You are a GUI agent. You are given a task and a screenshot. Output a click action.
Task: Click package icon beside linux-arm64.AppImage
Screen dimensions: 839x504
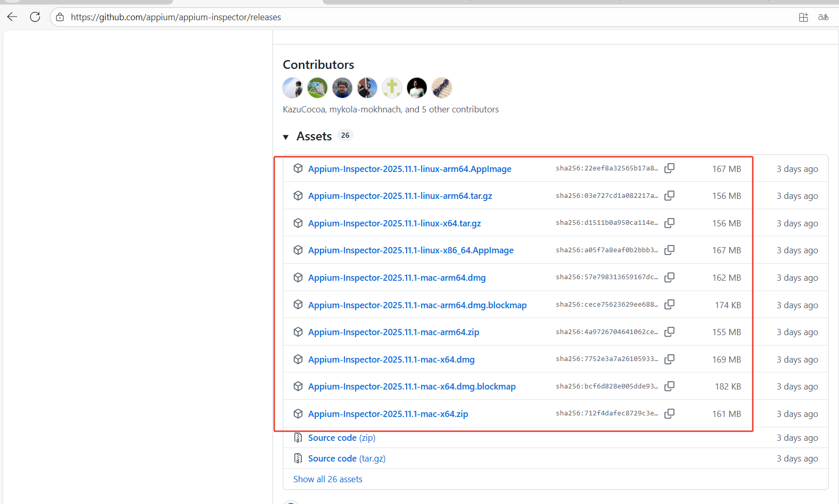pyautogui.click(x=298, y=168)
